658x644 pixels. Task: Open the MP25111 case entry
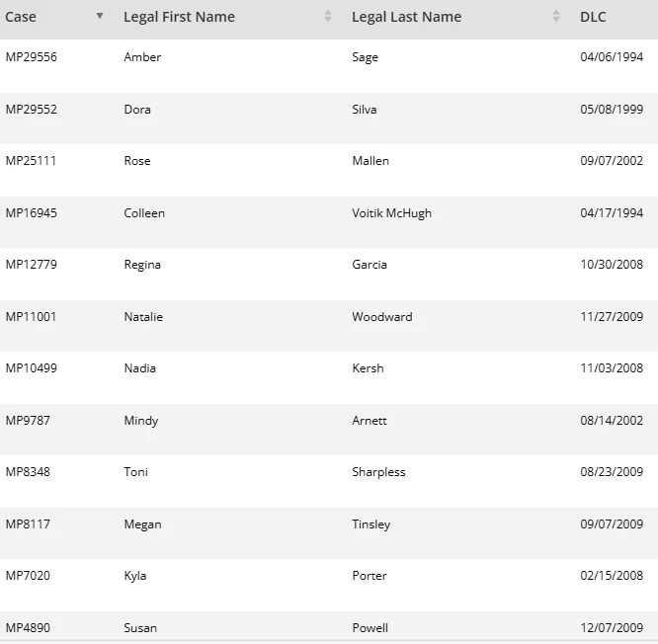tap(32, 161)
